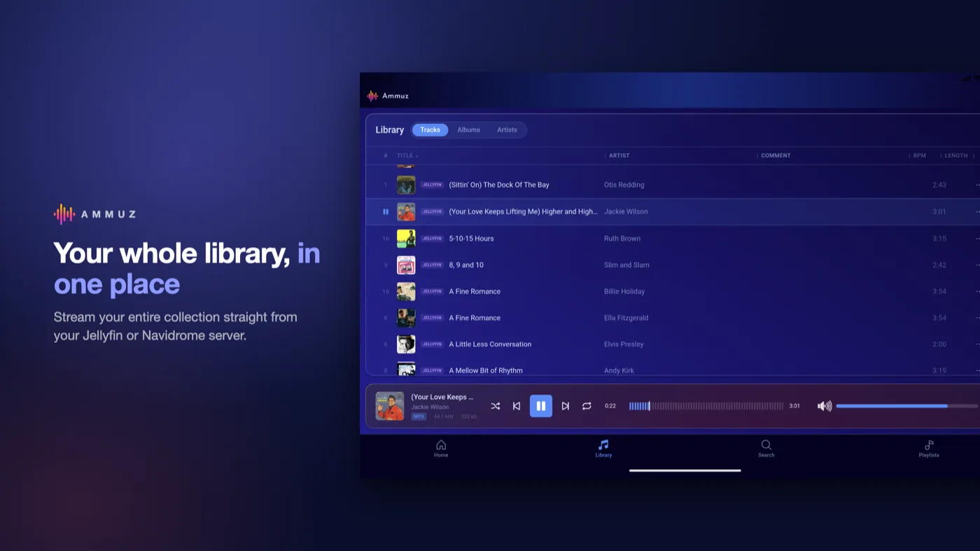Click artist Ella Fitzgerald
Image resolution: width=980 pixels, height=551 pixels.
[626, 318]
